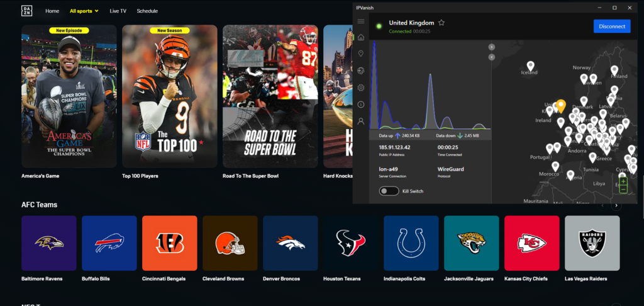644x306 pixels.
Task: Select Cleveland Browns team tile
Action: (230, 243)
